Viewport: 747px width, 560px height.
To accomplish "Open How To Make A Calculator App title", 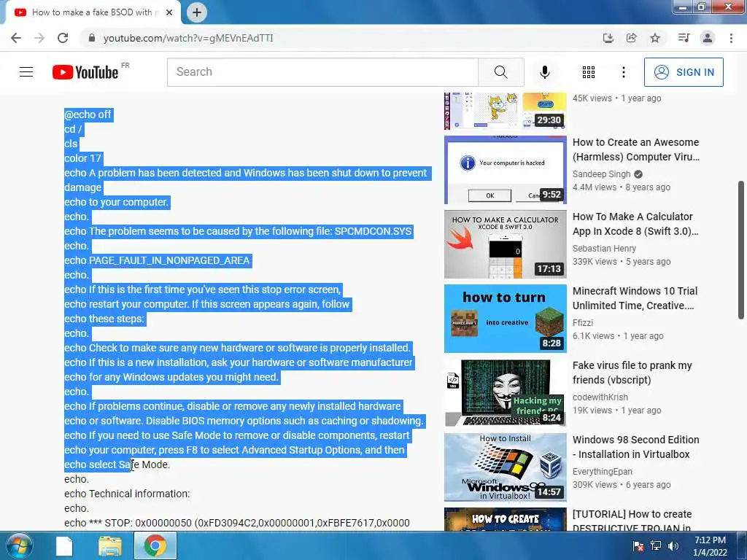I will point(635,224).
